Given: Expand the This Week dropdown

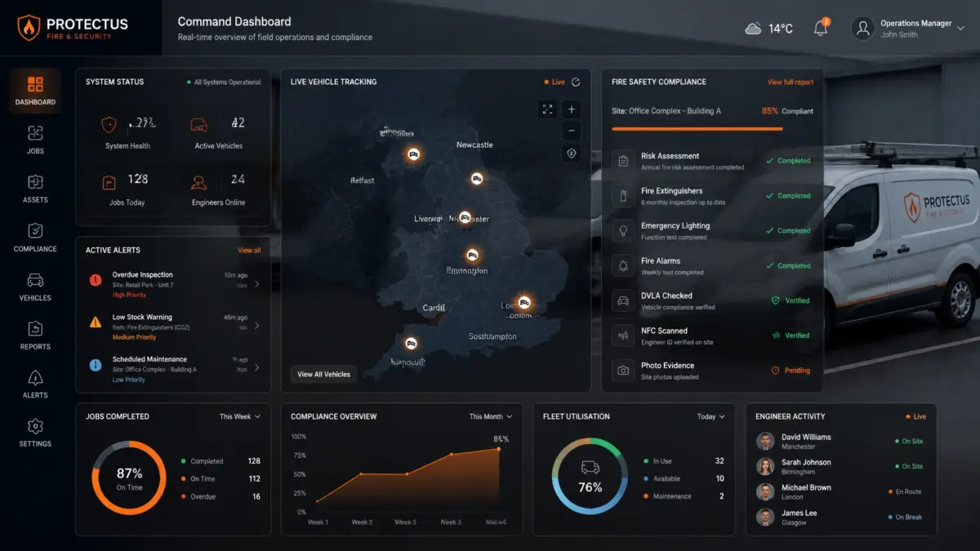Looking at the screenshot, I should point(240,416).
